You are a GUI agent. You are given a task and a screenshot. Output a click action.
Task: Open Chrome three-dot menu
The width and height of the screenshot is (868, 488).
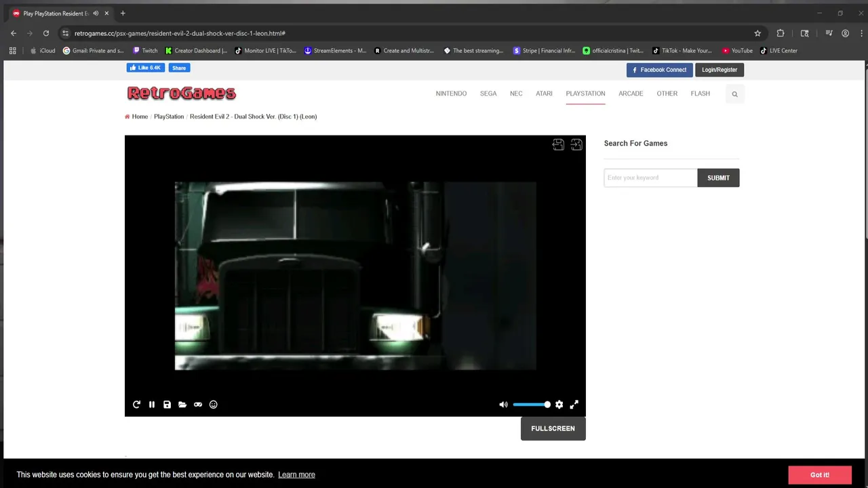click(x=861, y=33)
